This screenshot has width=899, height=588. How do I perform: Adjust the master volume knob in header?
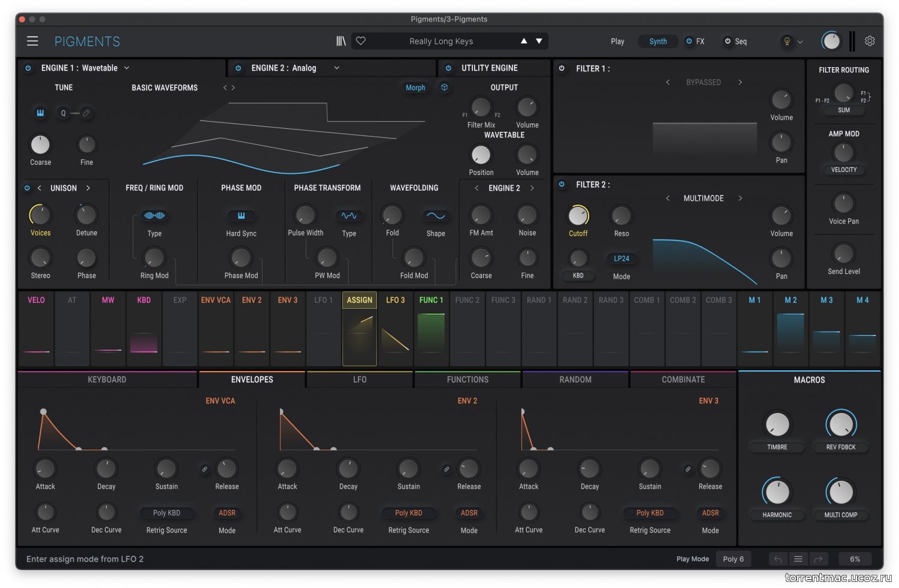(x=831, y=41)
